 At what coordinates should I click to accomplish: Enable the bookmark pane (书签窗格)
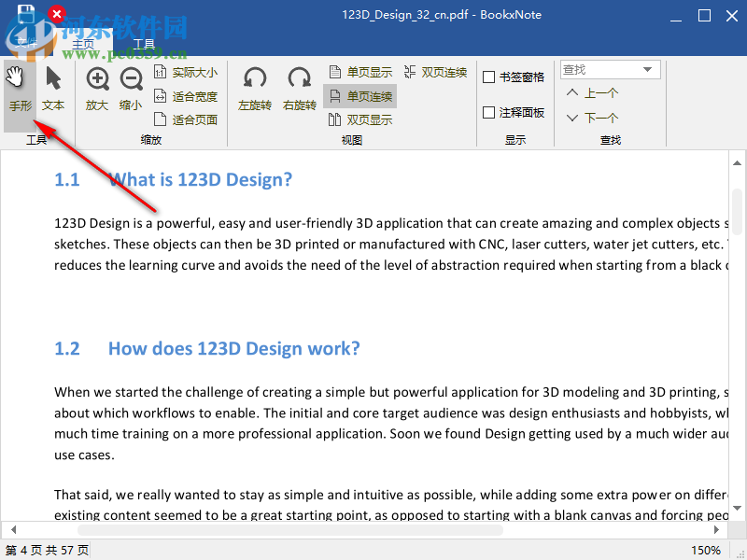point(490,77)
